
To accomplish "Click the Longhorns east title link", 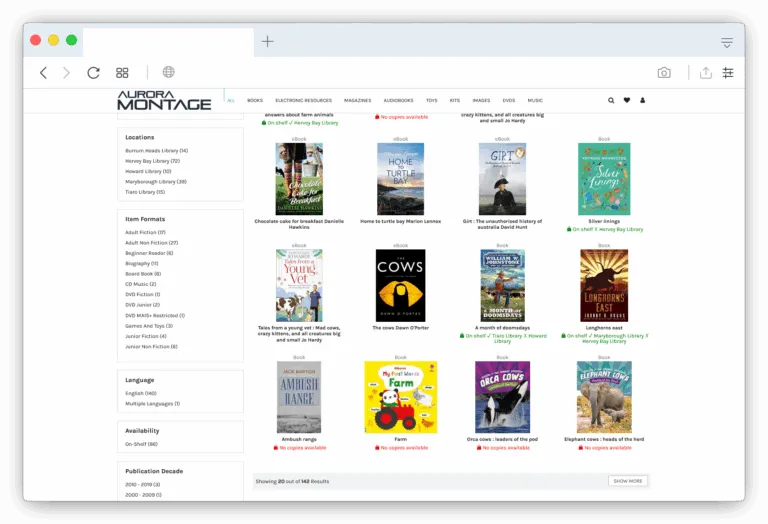I will coord(604,328).
